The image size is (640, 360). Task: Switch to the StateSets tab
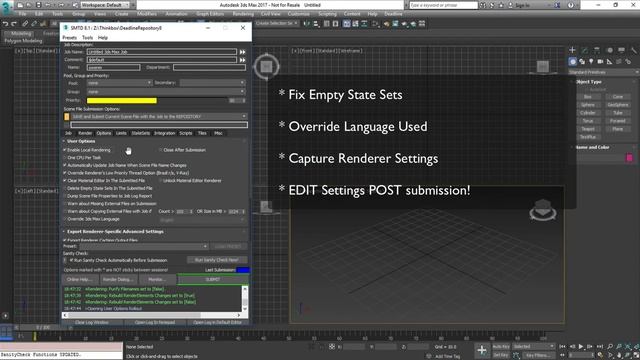pyautogui.click(x=140, y=133)
